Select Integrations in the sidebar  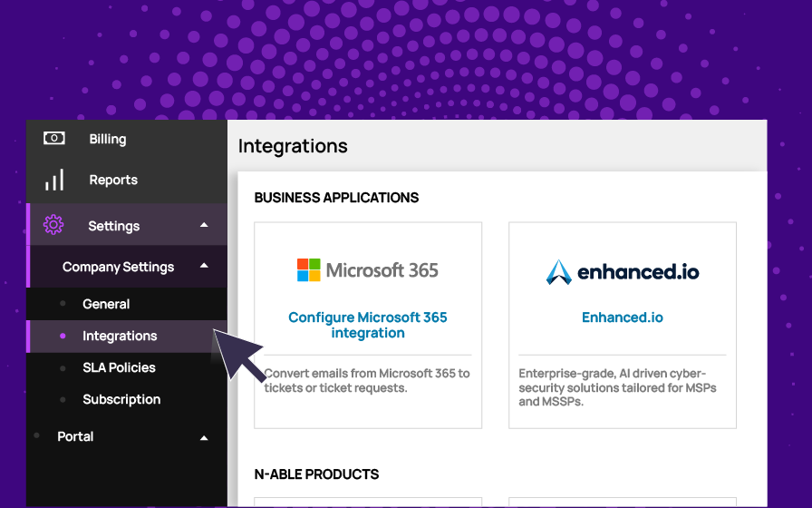coord(120,336)
